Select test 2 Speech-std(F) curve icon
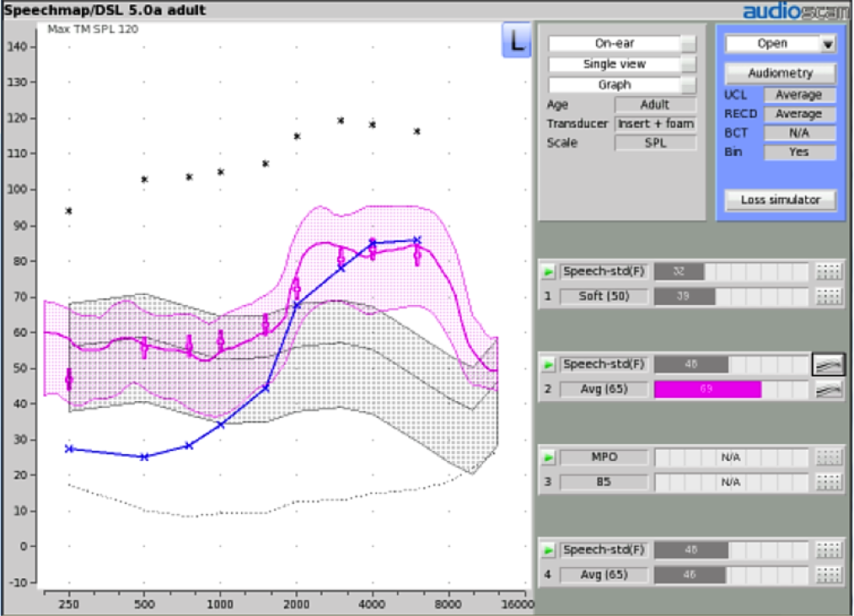 [x=829, y=364]
